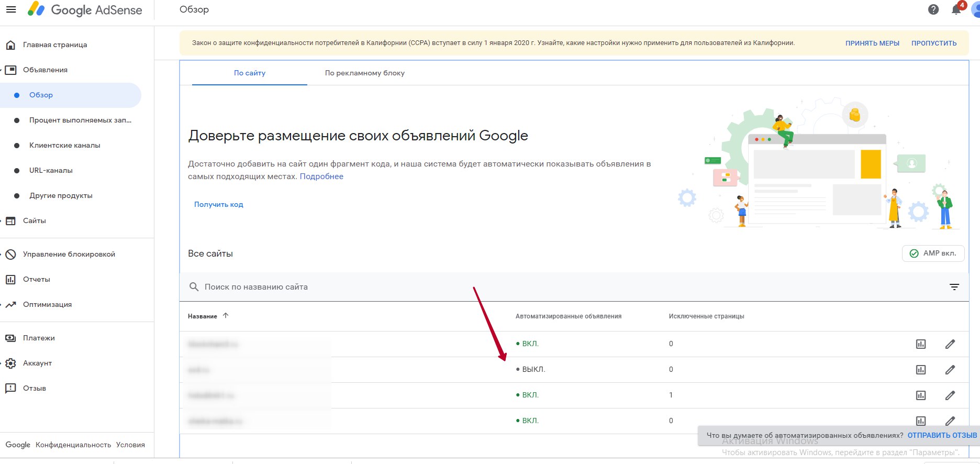Toggle sort arrow beside Название

click(226, 316)
